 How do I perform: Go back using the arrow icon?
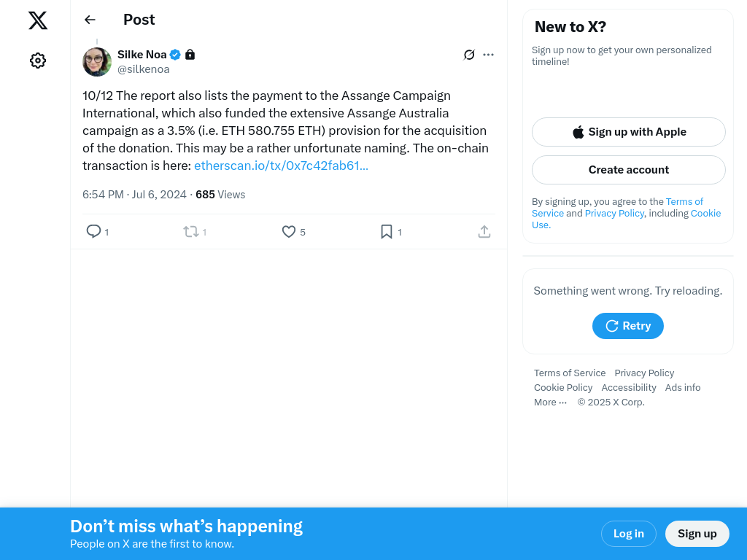tap(90, 20)
